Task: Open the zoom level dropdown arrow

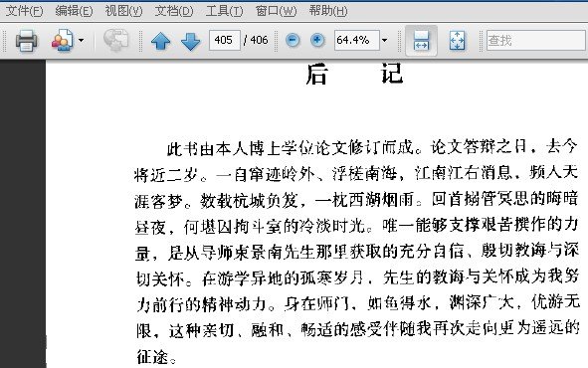Action: tap(384, 40)
